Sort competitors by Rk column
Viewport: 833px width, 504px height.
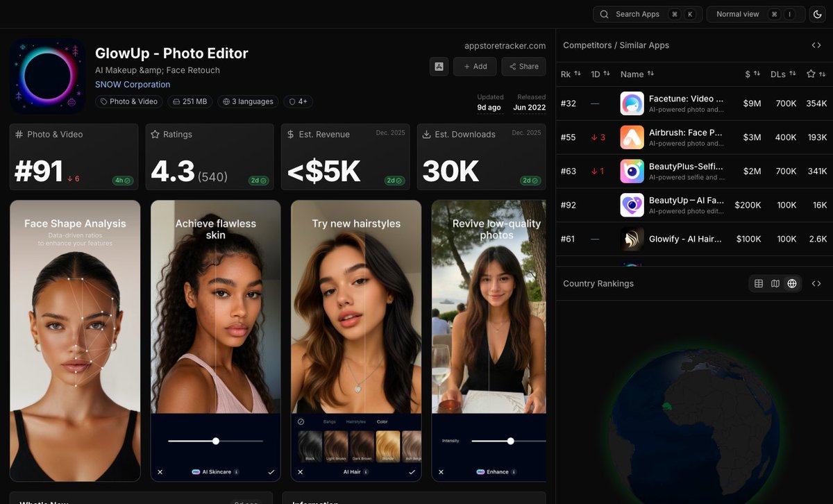point(571,74)
